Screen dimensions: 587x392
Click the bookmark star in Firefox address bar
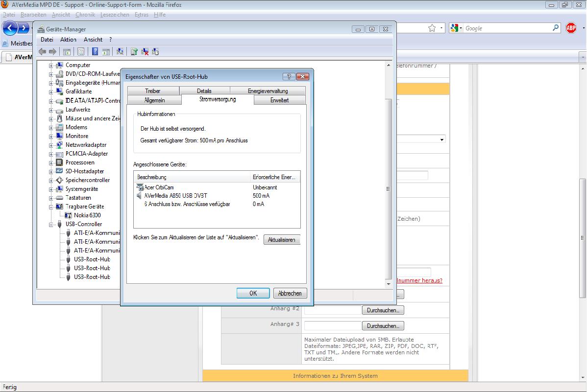click(x=432, y=28)
